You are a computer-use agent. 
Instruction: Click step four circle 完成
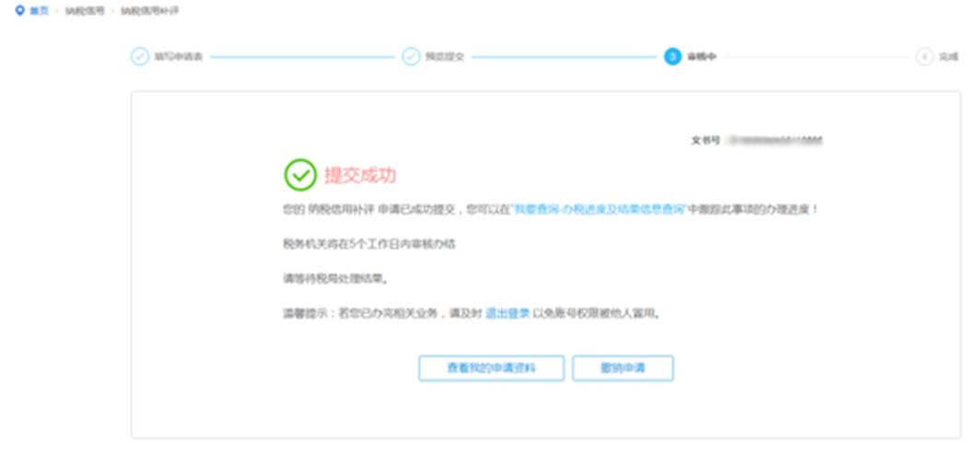click(925, 56)
